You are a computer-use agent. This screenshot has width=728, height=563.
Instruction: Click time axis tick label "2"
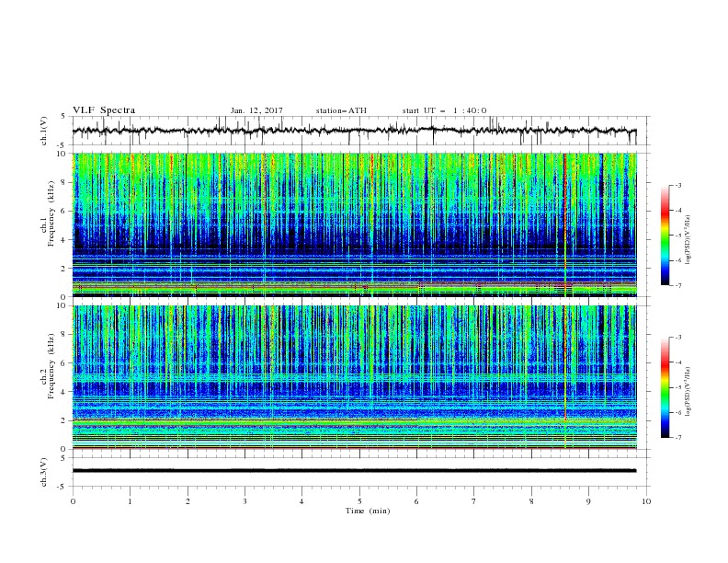188,501
